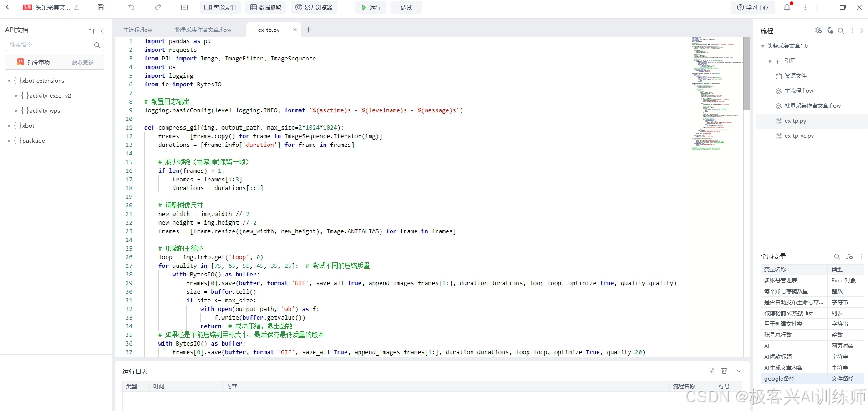
Task: Select 微博榜前50热搜_list variable
Action: click(x=812, y=313)
